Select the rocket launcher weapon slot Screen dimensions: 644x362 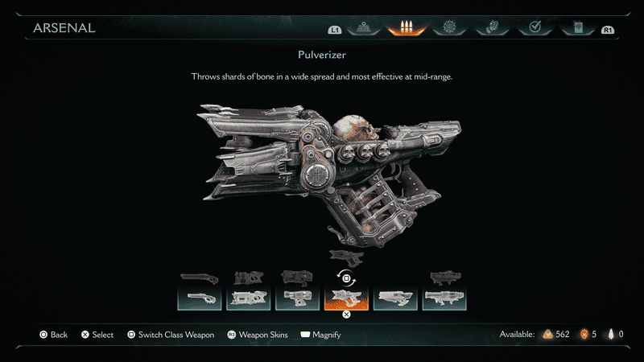point(444,298)
